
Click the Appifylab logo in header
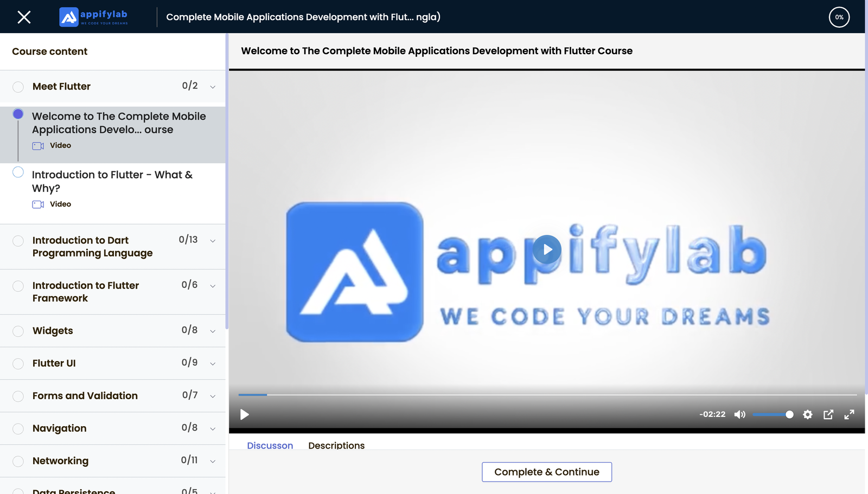94,17
